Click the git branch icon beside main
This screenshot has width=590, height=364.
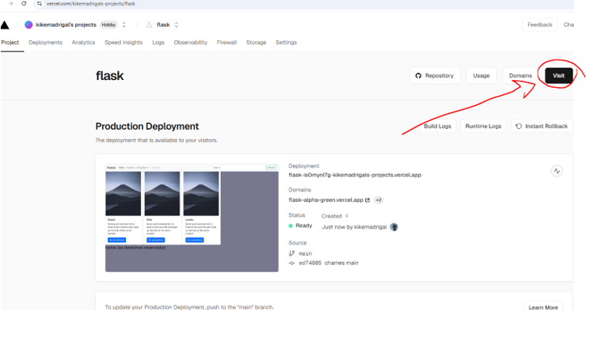pos(292,253)
